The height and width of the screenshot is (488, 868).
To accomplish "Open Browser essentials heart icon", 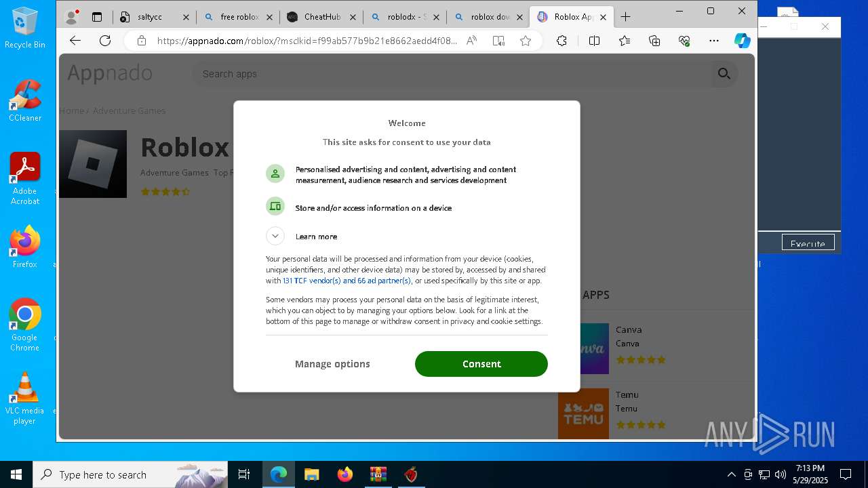I will tap(684, 41).
